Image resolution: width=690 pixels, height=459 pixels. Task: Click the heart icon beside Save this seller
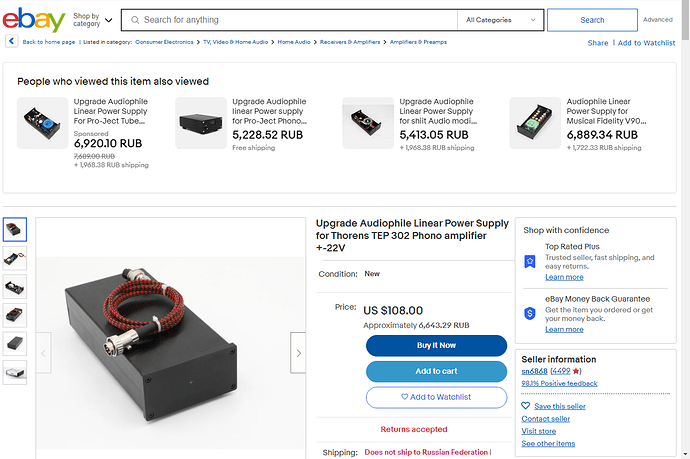(525, 406)
